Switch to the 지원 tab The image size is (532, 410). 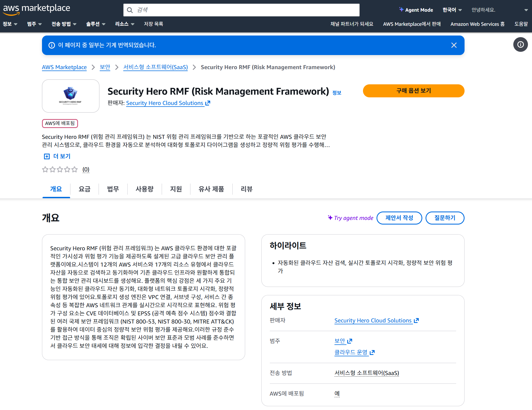click(x=176, y=189)
